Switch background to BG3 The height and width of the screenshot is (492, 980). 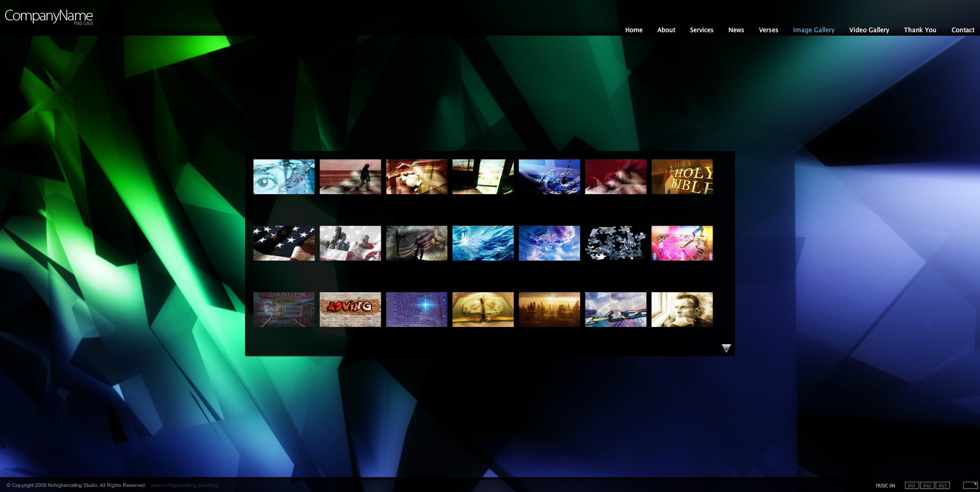[x=943, y=485]
